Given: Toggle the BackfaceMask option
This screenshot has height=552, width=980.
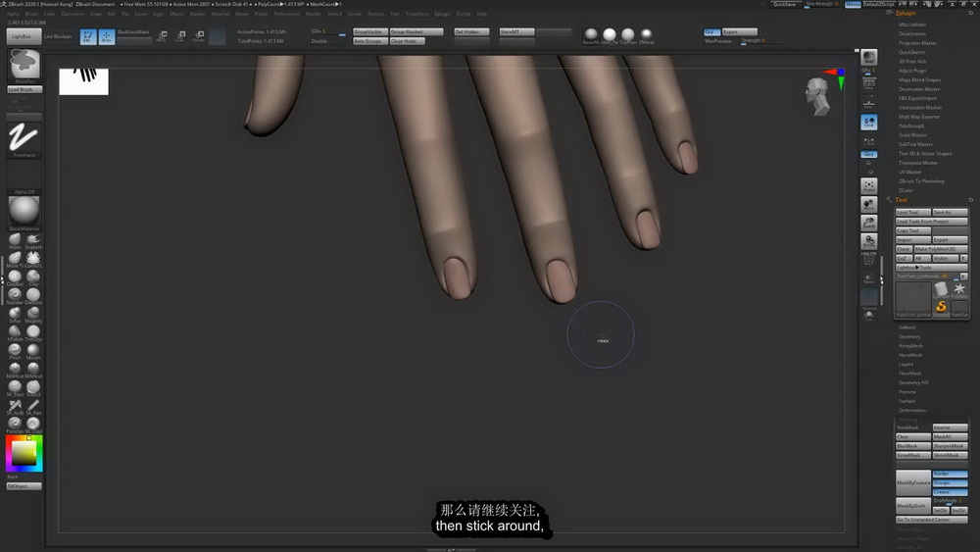Looking at the screenshot, I should (x=133, y=32).
